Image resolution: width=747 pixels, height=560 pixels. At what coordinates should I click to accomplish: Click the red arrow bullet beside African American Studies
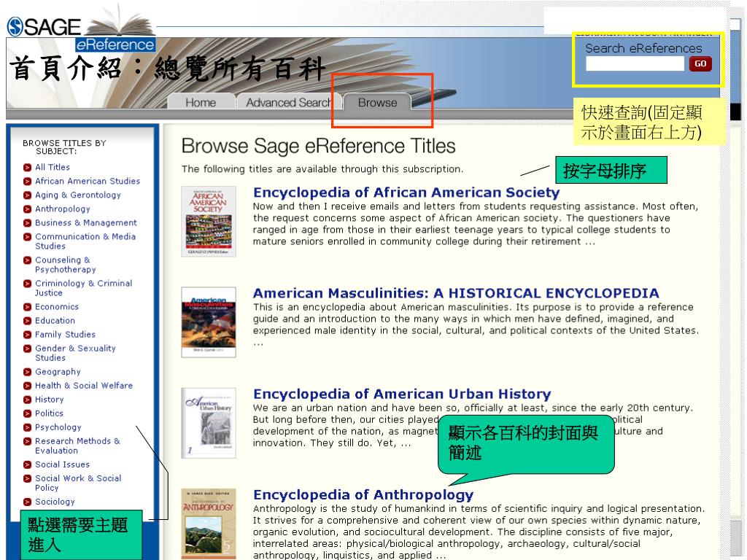coord(27,181)
